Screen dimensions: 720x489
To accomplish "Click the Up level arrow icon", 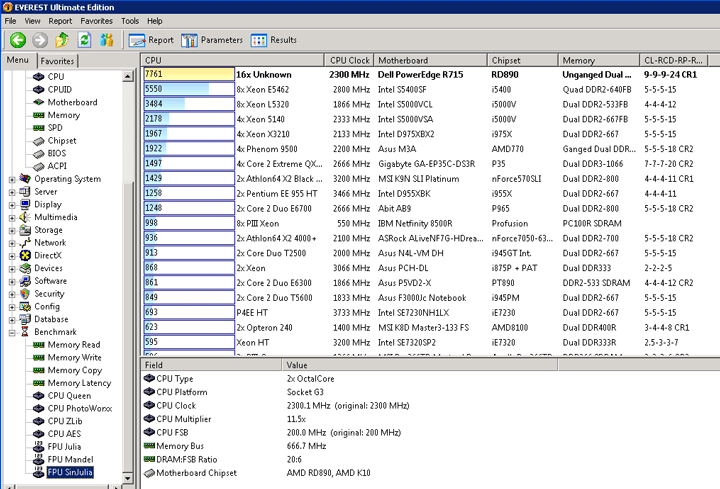I will 62,40.
